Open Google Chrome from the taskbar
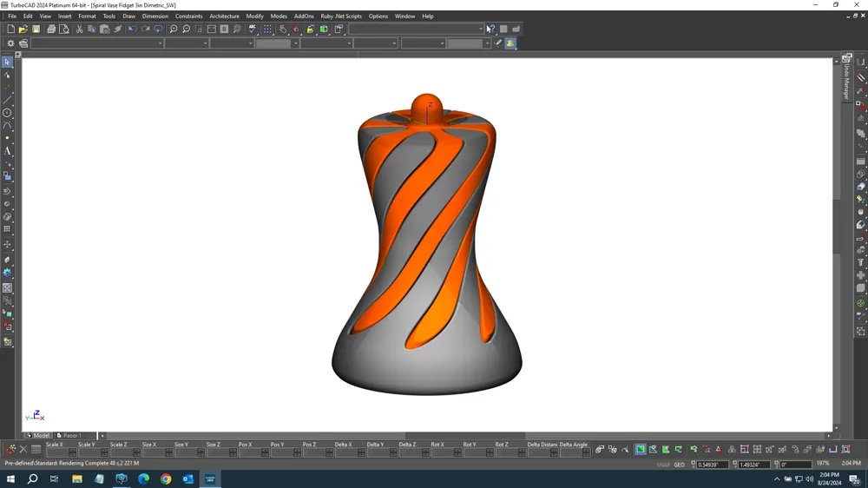Screen dimensions: 868x488 coord(166,479)
